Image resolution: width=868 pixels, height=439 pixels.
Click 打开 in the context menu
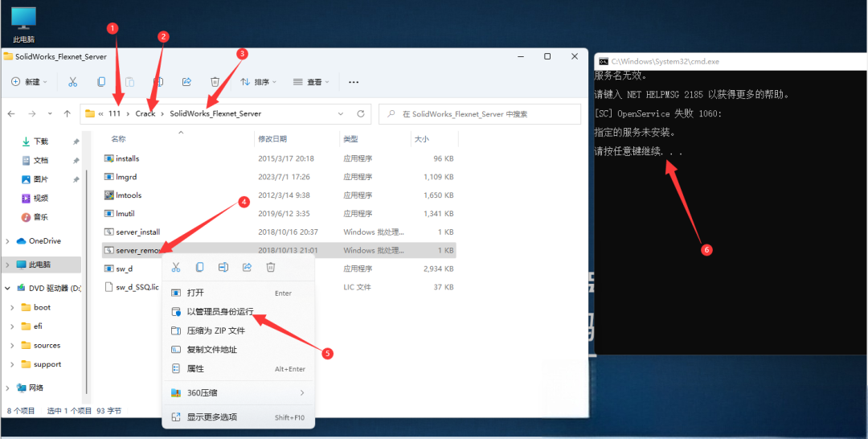pyautogui.click(x=238, y=293)
